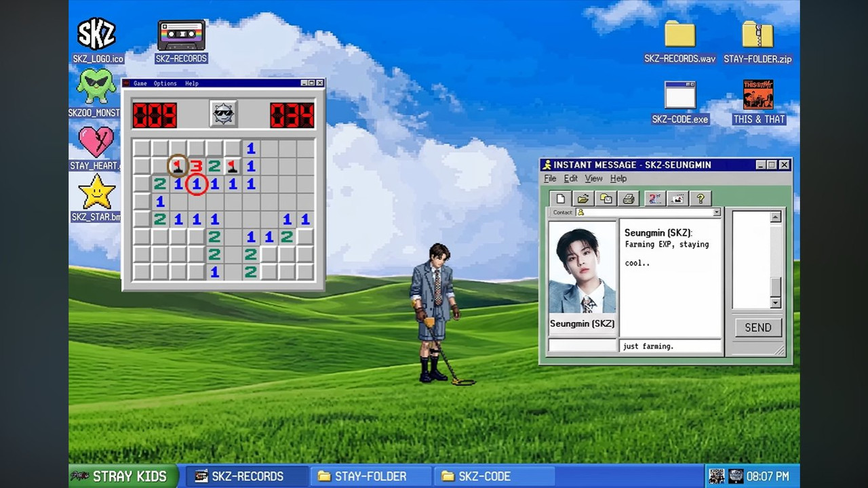Image resolution: width=868 pixels, height=488 pixels.
Task: Minimize the Instant Message window
Action: (x=760, y=165)
